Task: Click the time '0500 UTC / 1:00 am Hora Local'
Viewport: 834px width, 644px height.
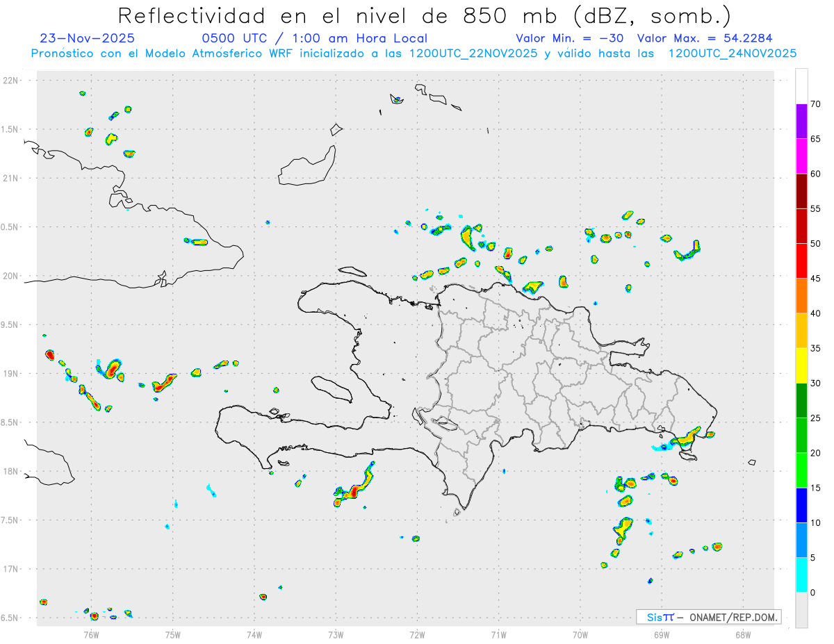Action: [x=315, y=38]
